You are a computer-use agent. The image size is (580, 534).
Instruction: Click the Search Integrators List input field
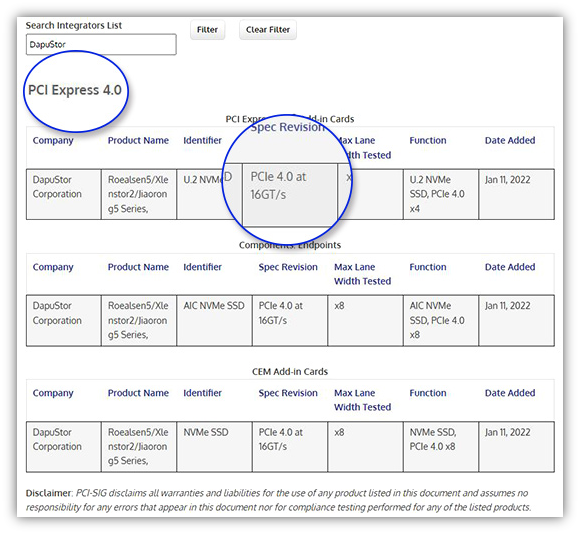(101, 44)
